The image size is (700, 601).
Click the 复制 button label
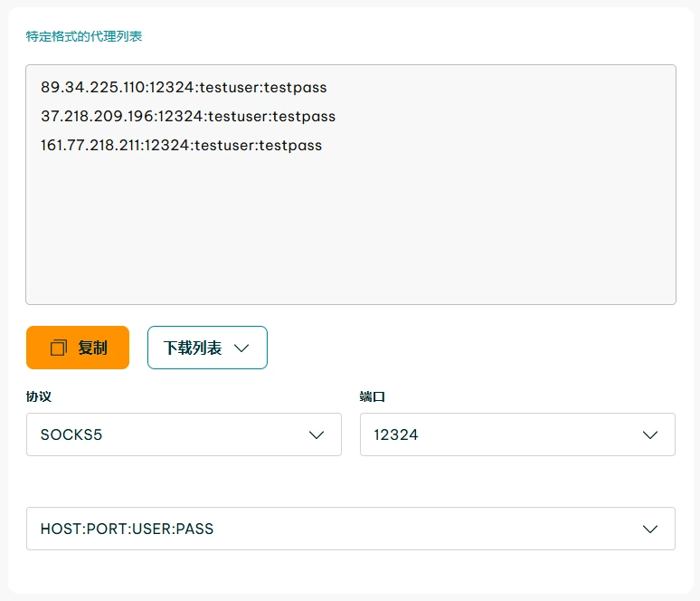click(x=92, y=348)
